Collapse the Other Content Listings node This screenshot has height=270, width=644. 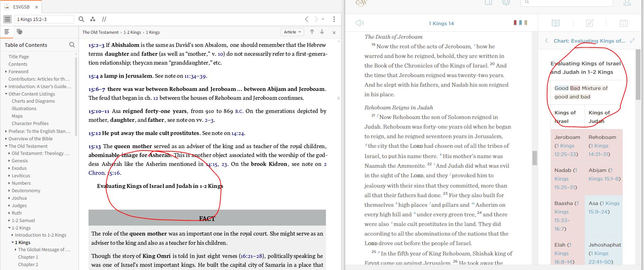[x=6, y=94]
